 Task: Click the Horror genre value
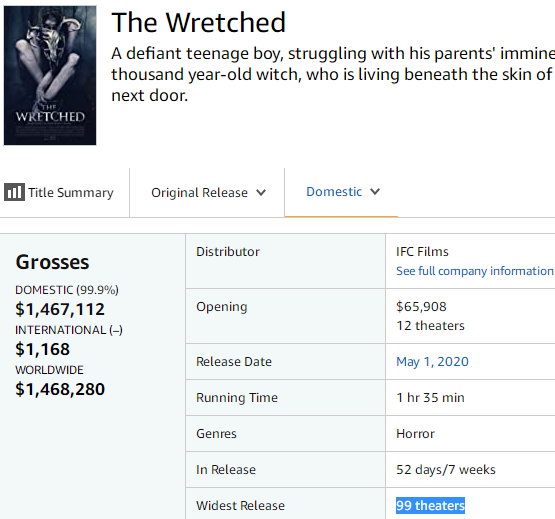point(415,434)
